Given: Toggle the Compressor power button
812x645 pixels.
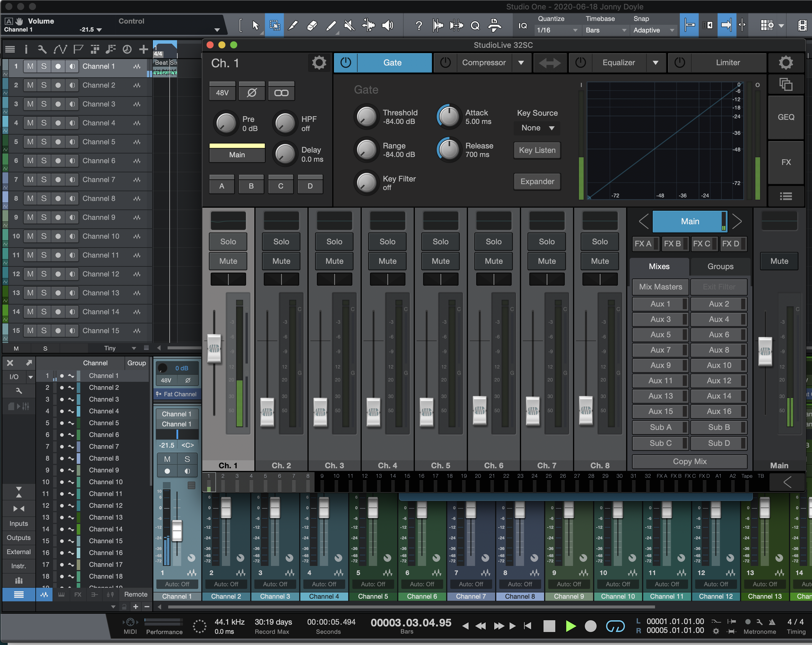Looking at the screenshot, I should (445, 63).
